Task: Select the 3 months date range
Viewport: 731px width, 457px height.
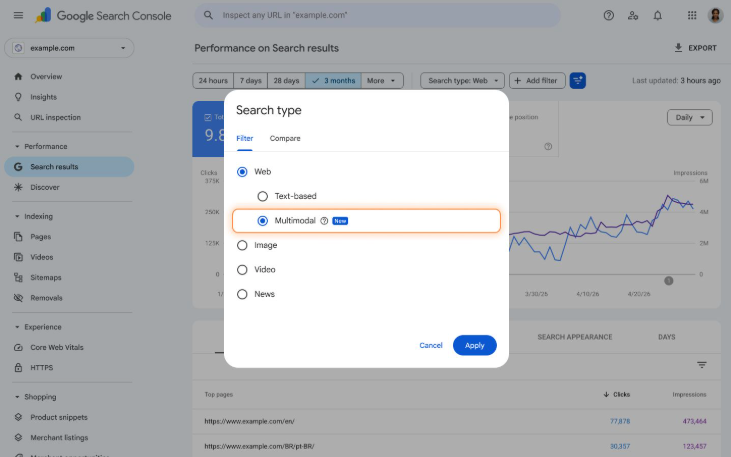Action: coord(333,81)
